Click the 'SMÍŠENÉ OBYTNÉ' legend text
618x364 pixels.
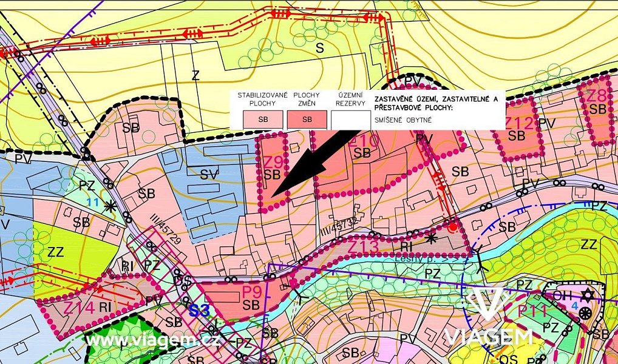tap(403, 120)
